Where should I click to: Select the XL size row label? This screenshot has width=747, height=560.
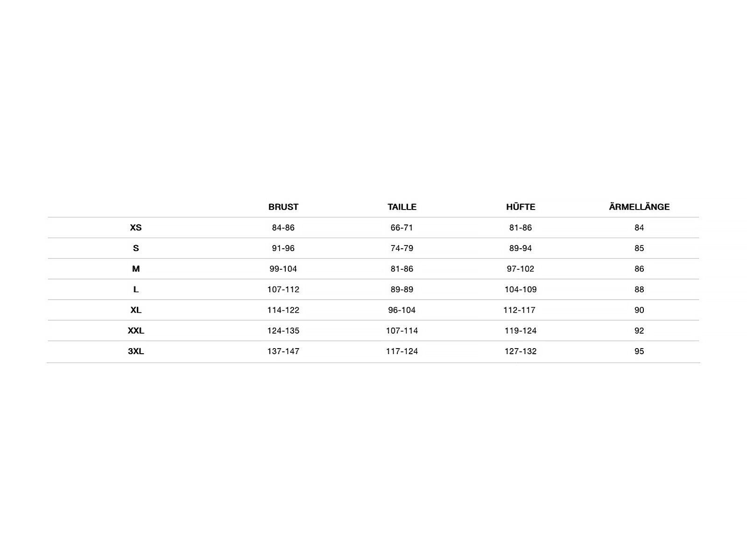point(136,310)
